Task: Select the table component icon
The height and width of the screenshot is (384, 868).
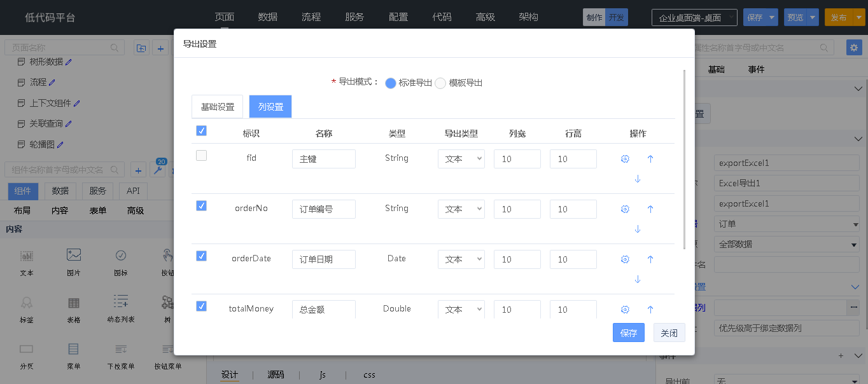Action: point(74,303)
